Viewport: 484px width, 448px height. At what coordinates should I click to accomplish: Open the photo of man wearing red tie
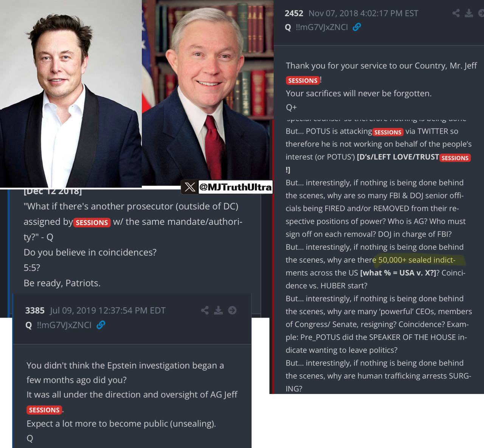pyautogui.click(x=208, y=93)
